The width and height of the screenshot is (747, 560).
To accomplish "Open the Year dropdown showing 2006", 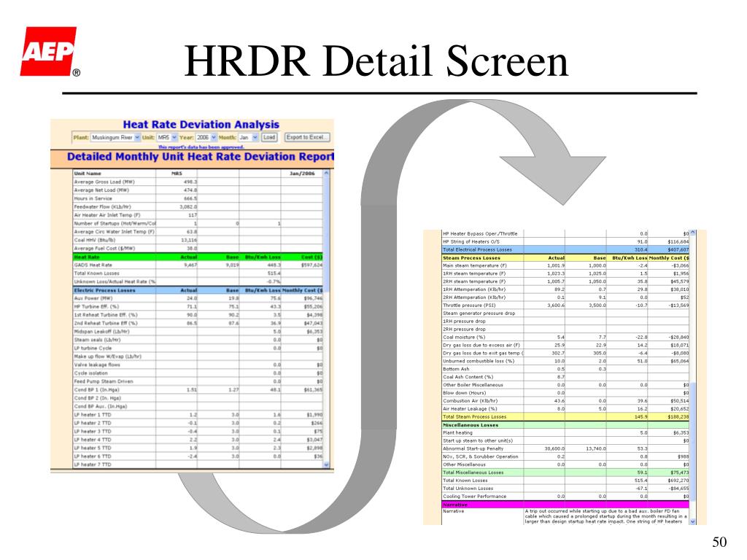I will [x=206, y=138].
